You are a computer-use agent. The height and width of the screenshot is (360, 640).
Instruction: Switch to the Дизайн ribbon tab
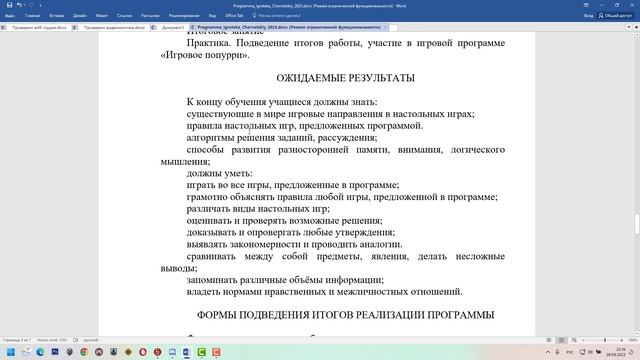pyautogui.click(x=80, y=16)
